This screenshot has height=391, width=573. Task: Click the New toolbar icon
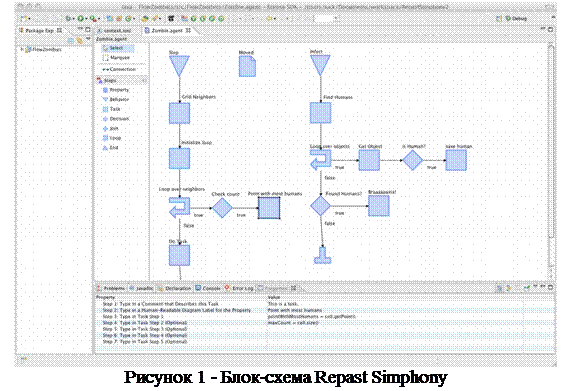tap(24, 18)
